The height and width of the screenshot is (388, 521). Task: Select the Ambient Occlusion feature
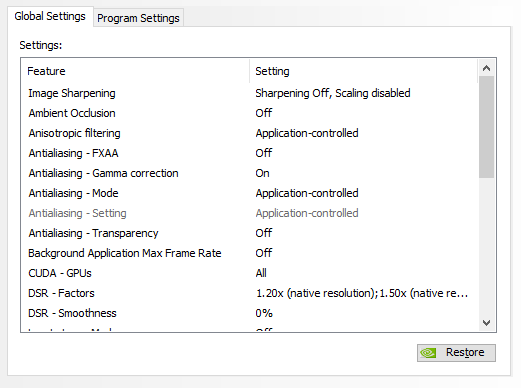tap(72, 113)
